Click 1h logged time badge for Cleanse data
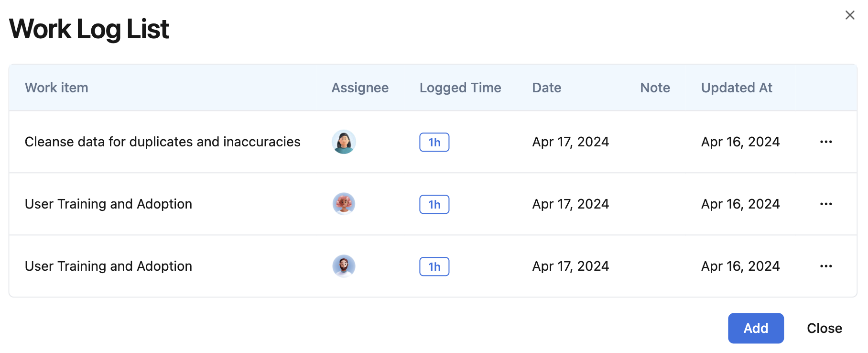The height and width of the screenshot is (353, 868). pos(434,143)
